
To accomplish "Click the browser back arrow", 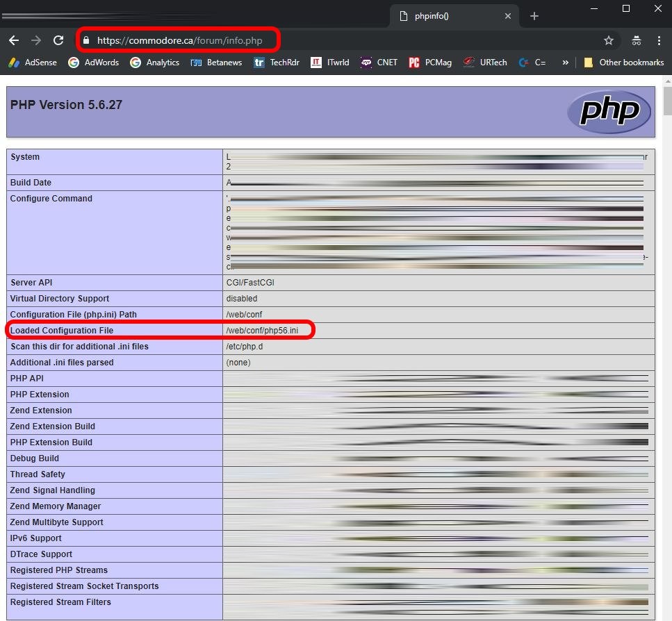I will (14, 40).
